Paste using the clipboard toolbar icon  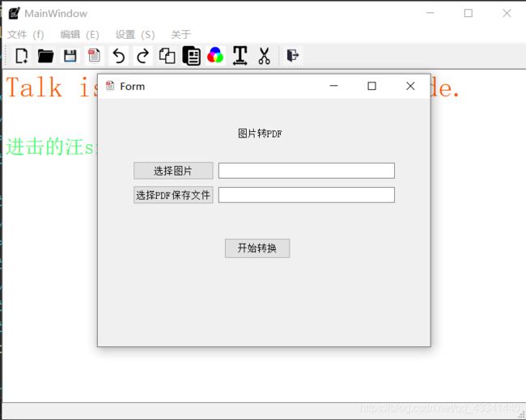tap(192, 56)
